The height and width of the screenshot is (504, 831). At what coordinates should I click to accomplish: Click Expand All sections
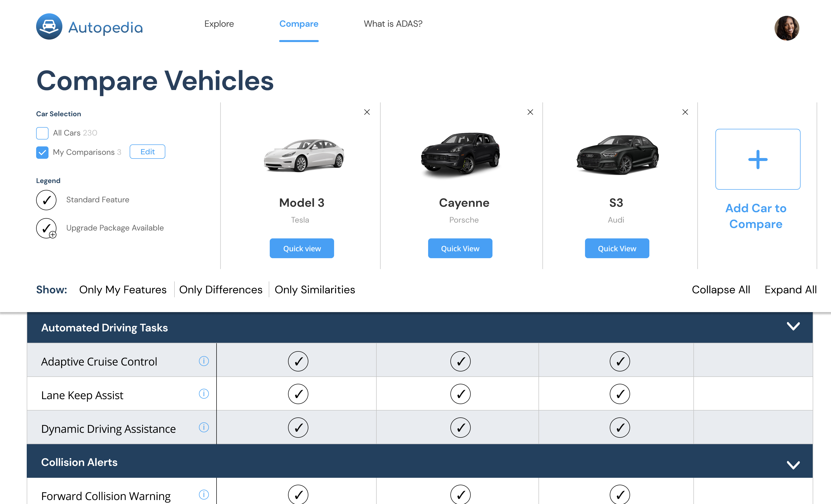pos(790,289)
